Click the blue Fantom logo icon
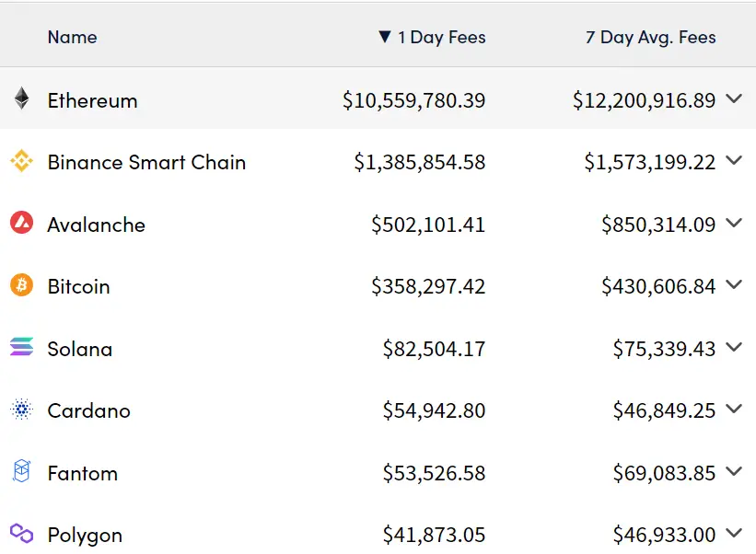This screenshot has width=756, height=554. click(21, 472)
